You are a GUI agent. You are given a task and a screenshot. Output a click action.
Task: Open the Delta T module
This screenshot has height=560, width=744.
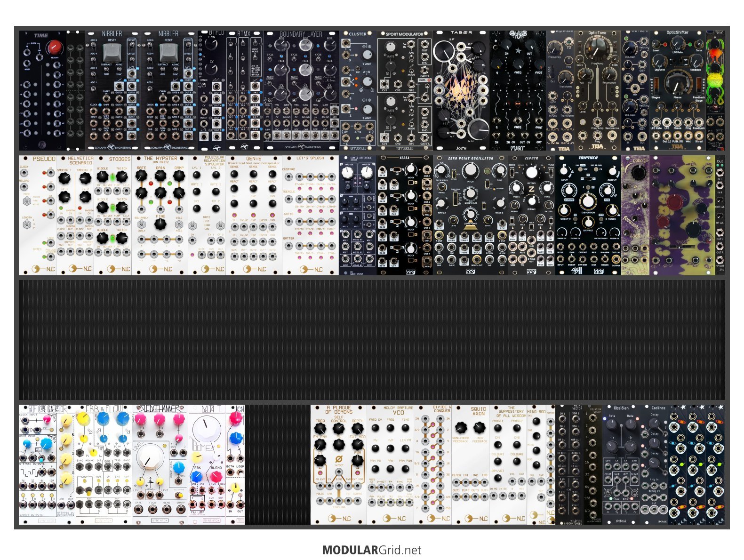(207, 464)
